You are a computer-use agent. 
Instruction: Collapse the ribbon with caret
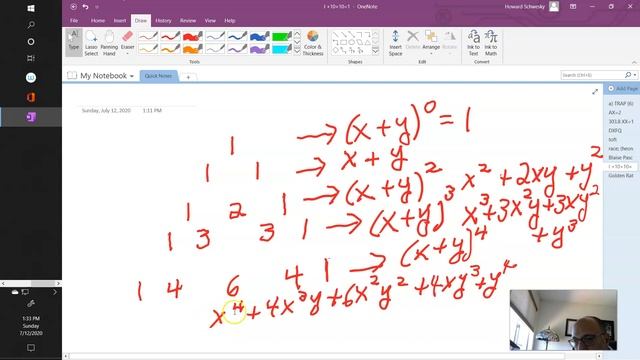[634, 62]
